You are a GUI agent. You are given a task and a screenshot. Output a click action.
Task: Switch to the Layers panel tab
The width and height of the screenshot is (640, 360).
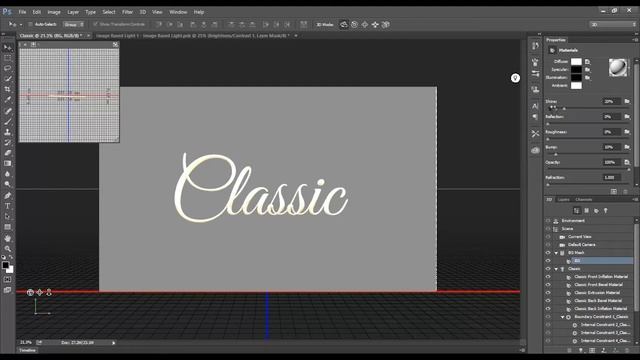click(564, 200)
